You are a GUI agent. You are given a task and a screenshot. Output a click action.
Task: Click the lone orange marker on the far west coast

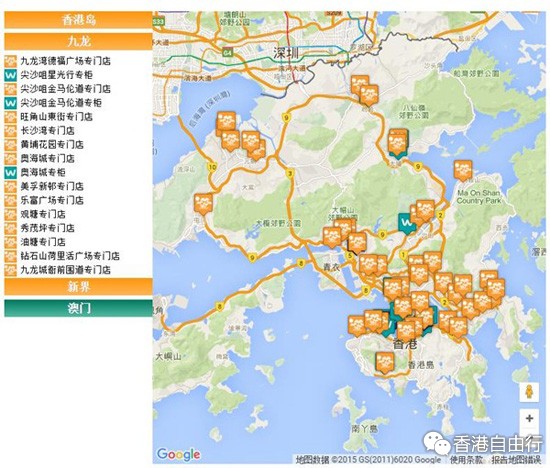click(203, 203)
